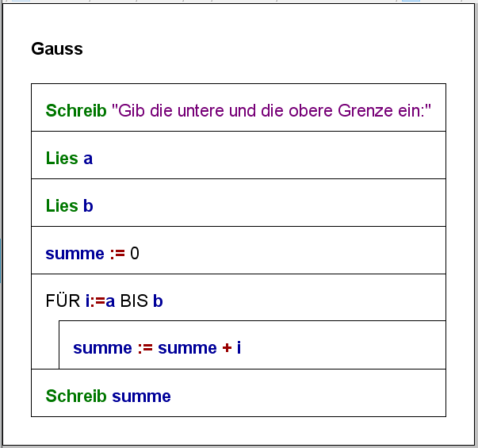Image resolution: width=478 pixels, height=448 pixels.
Task: Select the 'Lies b' input block
Action: tap(239, 202)
